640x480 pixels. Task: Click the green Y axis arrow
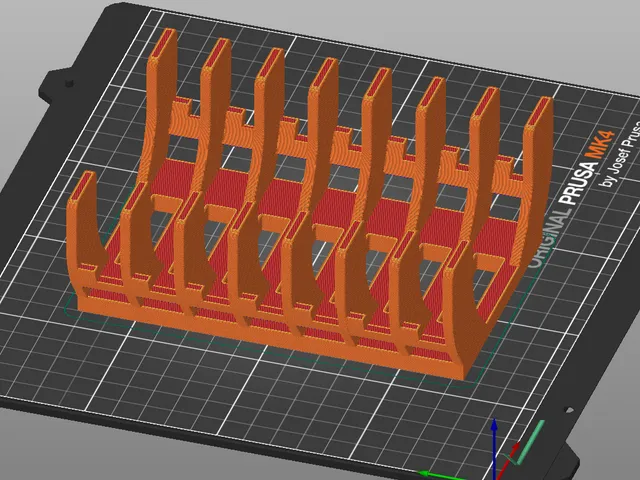pyautogui.click(x=442, y=475)
